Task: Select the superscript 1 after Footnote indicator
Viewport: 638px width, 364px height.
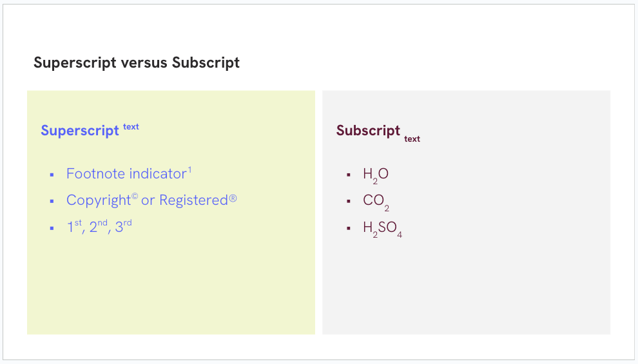Action: click(x=189, y=169)
